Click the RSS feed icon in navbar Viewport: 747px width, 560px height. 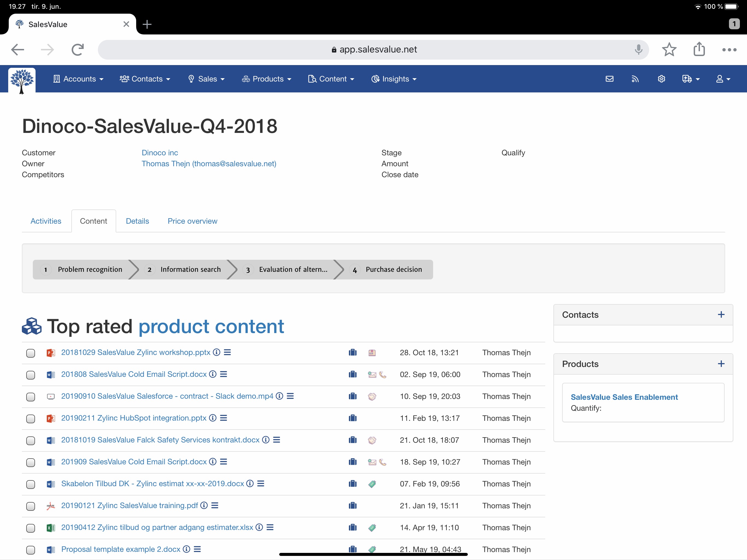[635, 79]
